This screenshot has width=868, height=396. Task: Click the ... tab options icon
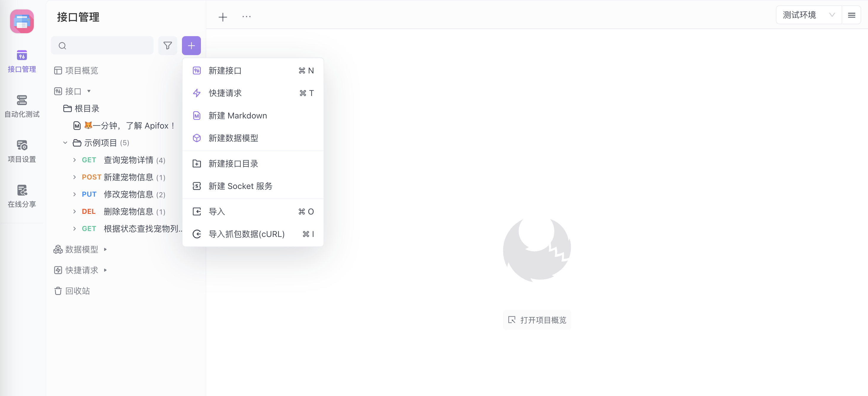click(x=246, y=17)
